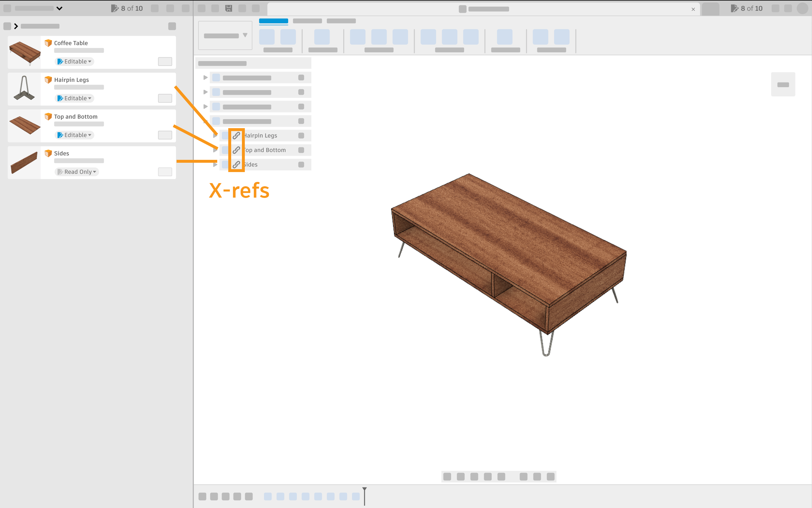Switch to the highlighted blue toolbar tab

(273, 21)
